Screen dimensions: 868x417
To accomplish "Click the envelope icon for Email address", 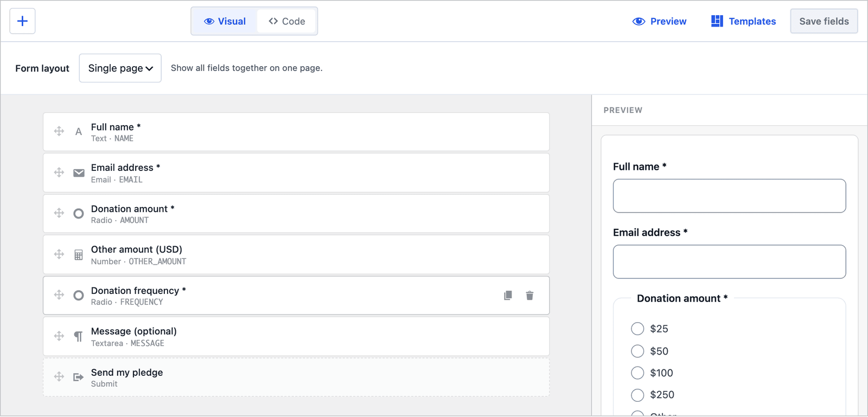I will point(79,173).
